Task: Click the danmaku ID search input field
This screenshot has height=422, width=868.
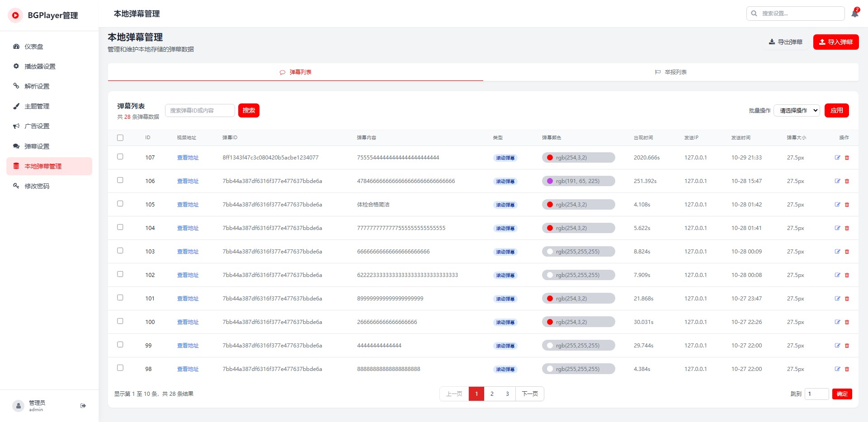Action: click(x=200, y=111)
